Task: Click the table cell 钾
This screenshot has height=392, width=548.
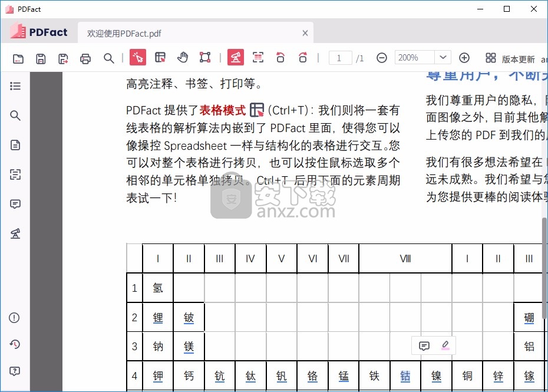Action: pos(158,376)
